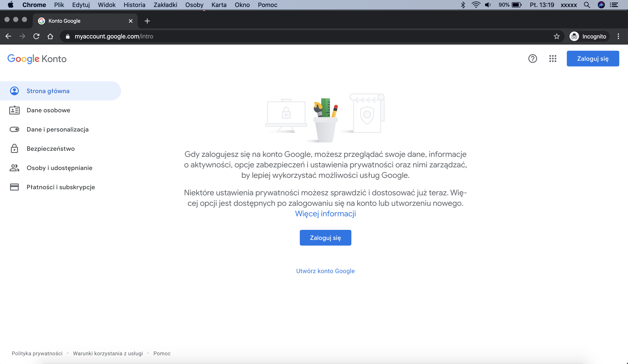This screenshot has height=364, width=628.
Task: Click the Osoby i udostępnianie people icon
Action: [x=14, y=168]
